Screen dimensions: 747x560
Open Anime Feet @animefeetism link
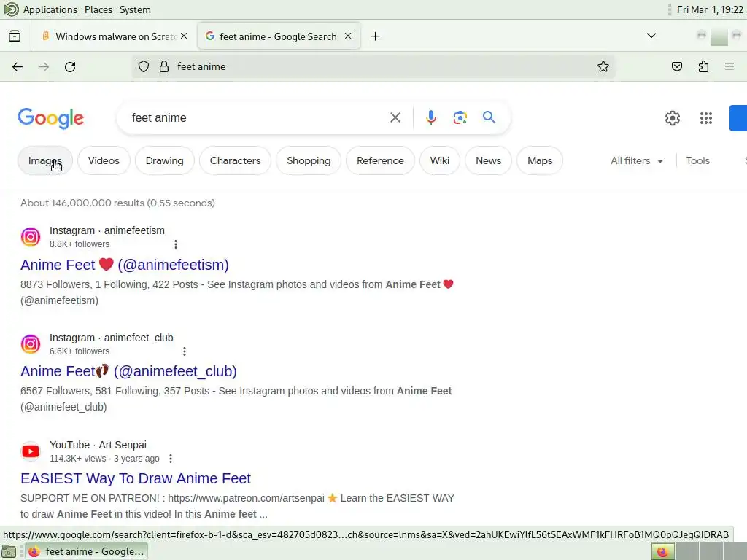pyautogui.click(x=124, y=265)
